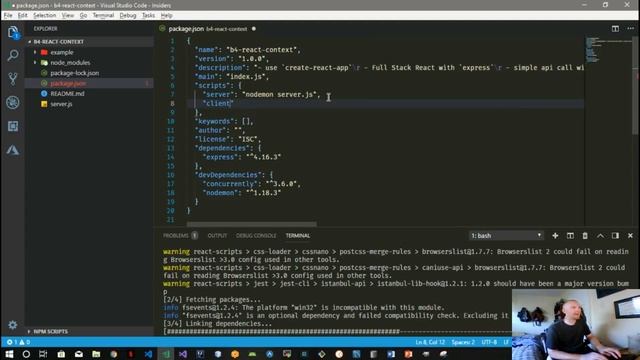Screen dimensions: 640x360
Task: Kill terminal with trash icon
Action: coord(585,236)
